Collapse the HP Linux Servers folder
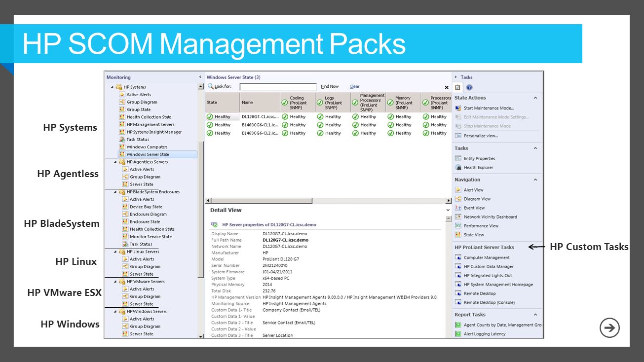 (x=115, y=252)
